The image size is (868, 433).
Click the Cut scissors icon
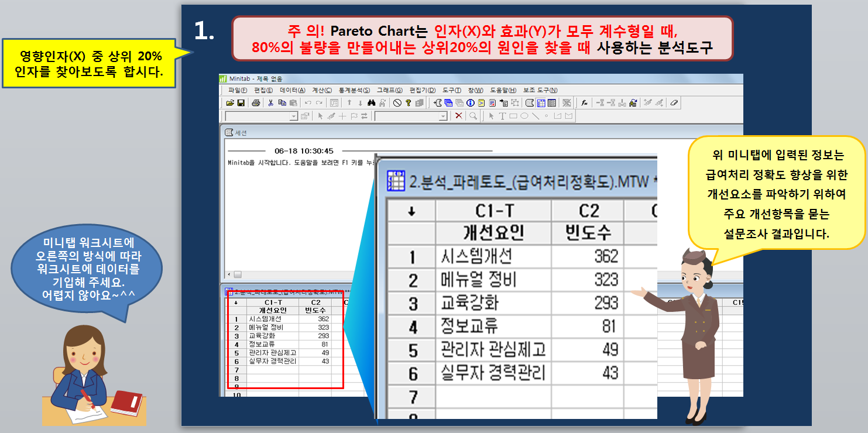[x=270, y=102]
